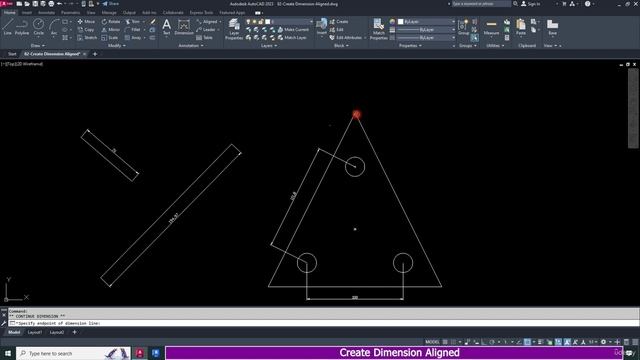Viewport: 640px width, 360px height.
Task: Click Make Current layer button
Action: click(293, 29)
